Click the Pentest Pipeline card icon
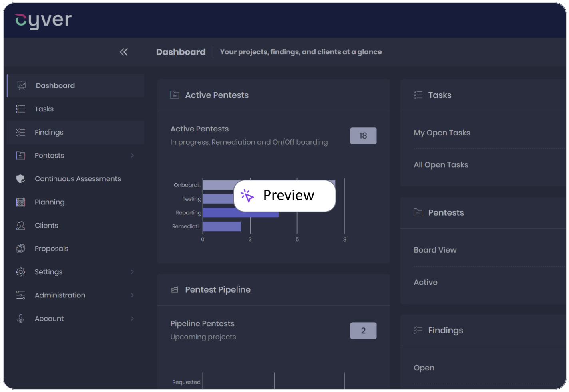 pos(175,290)
